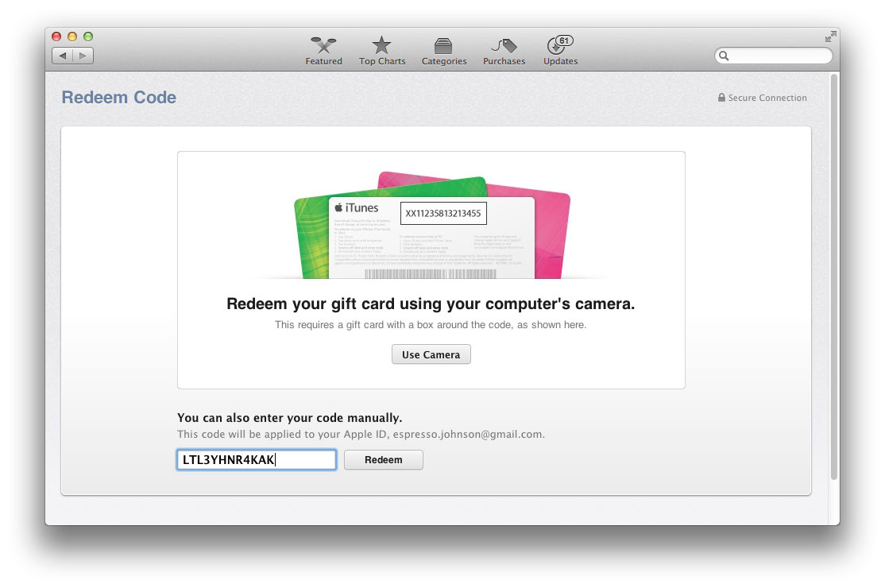This screenshot has width=885, height=588.
Task: Zoom the window with the green button
Action: tap(88, 37)
